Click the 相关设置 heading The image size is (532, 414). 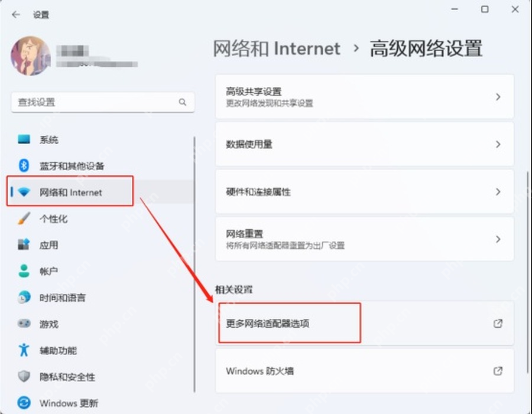pos(233,289)
